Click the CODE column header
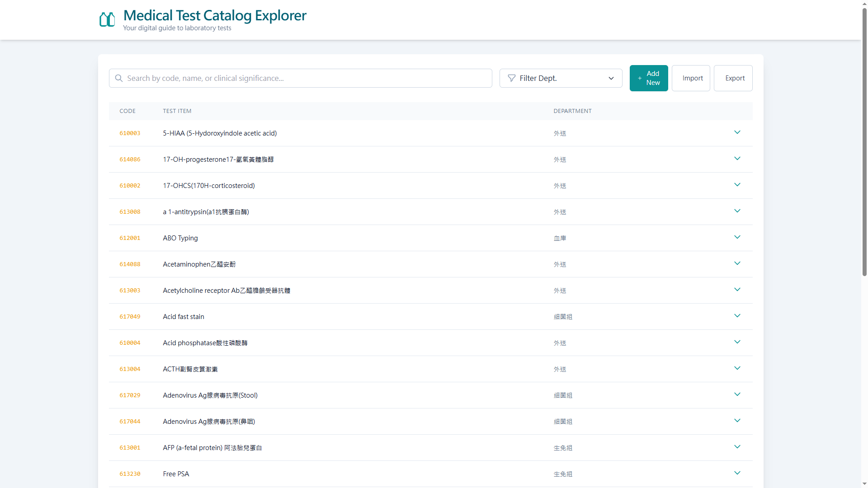868x488 pixels. click(127, 111)
